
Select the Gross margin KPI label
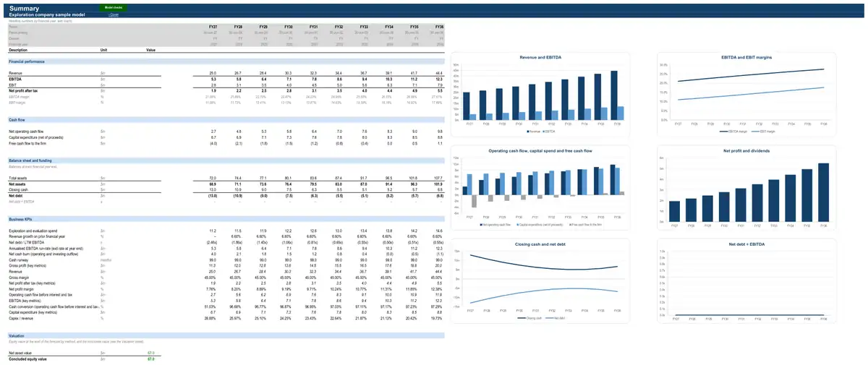point(18,277)
